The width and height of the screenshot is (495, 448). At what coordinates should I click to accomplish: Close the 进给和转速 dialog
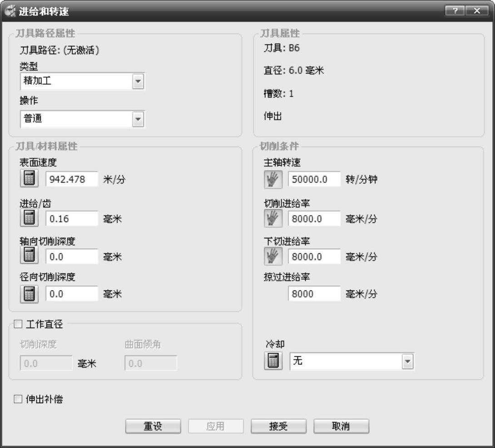point(477,11)
